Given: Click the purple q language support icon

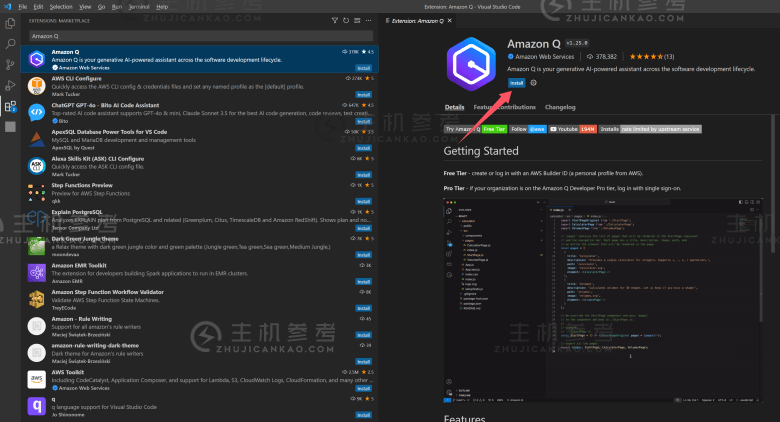Looking at the screenshot, I should (37, 406).
